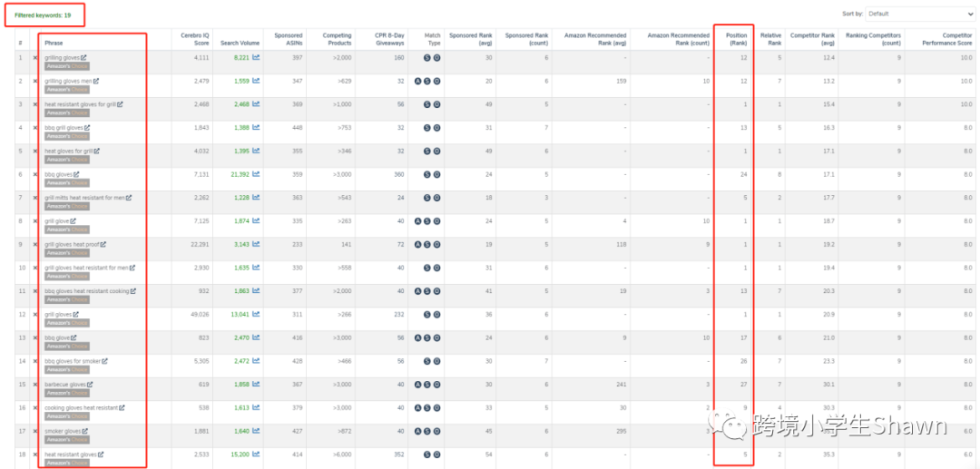The image size is (980, 469).
Task: Click 'heat gloves for grill' keyword
Action: [x=68, y=151]
